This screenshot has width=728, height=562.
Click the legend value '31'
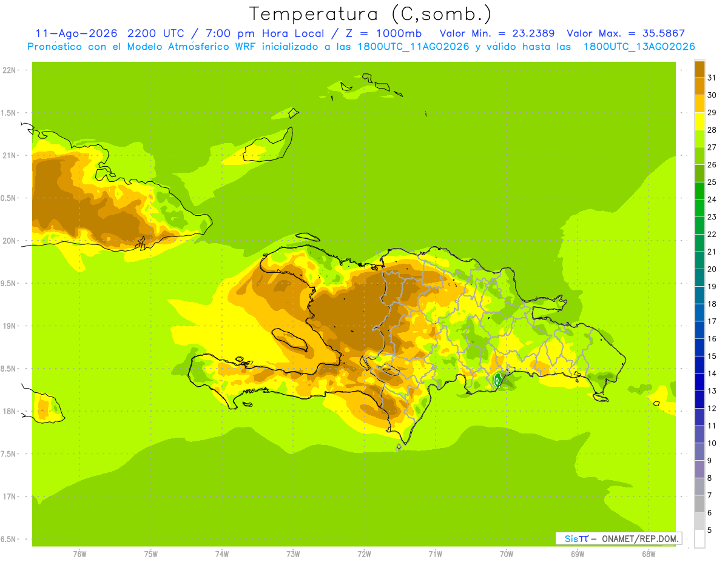point(712,78)
